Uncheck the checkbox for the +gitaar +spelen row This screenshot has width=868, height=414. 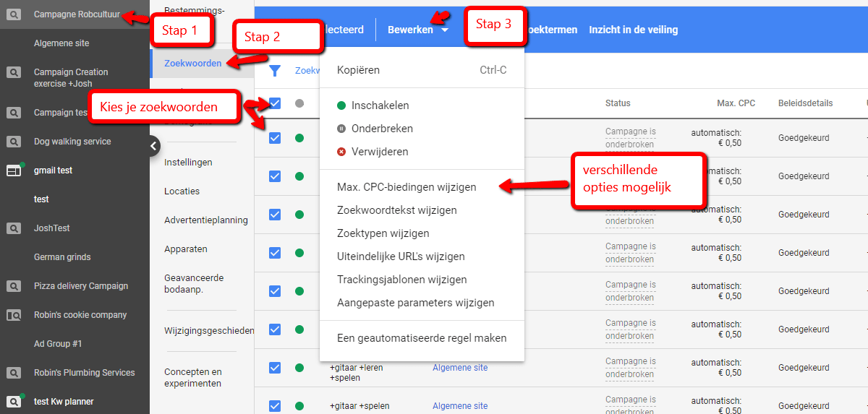[275, 406]
